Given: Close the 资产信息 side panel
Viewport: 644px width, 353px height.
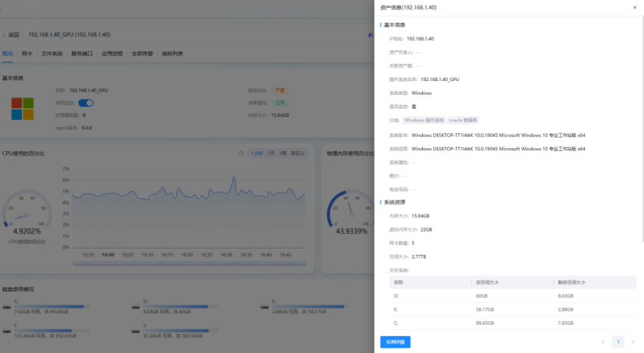Looking at the screenshot, I should [635, 7].
